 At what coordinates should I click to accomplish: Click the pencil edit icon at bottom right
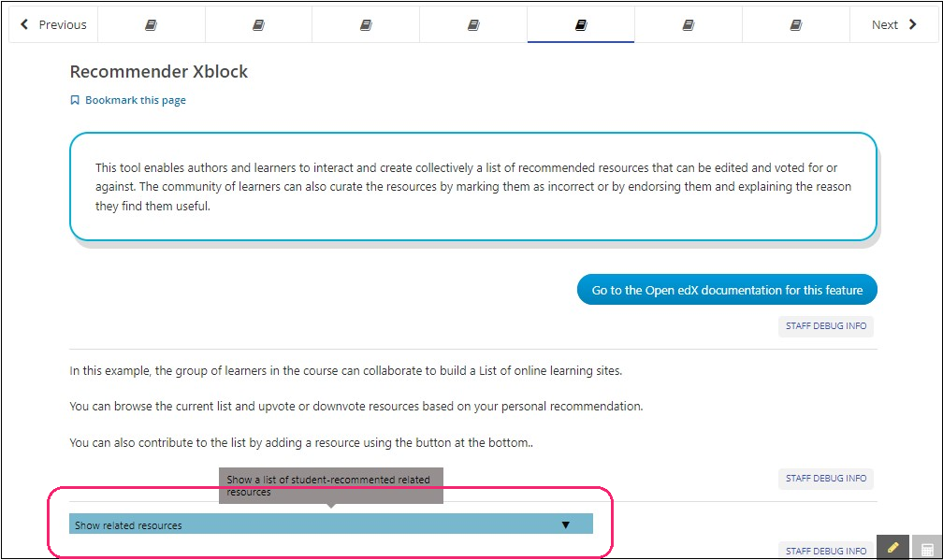[x=893, y=548]
